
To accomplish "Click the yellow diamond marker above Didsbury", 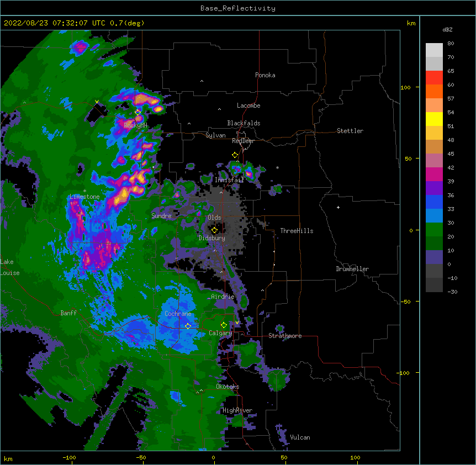I will [x=214, y=230].
